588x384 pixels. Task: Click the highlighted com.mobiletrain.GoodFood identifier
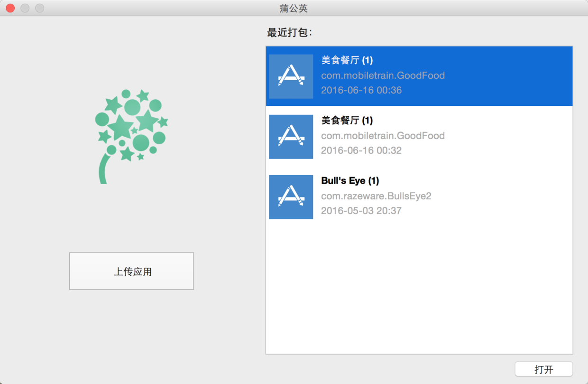[383, 75]
